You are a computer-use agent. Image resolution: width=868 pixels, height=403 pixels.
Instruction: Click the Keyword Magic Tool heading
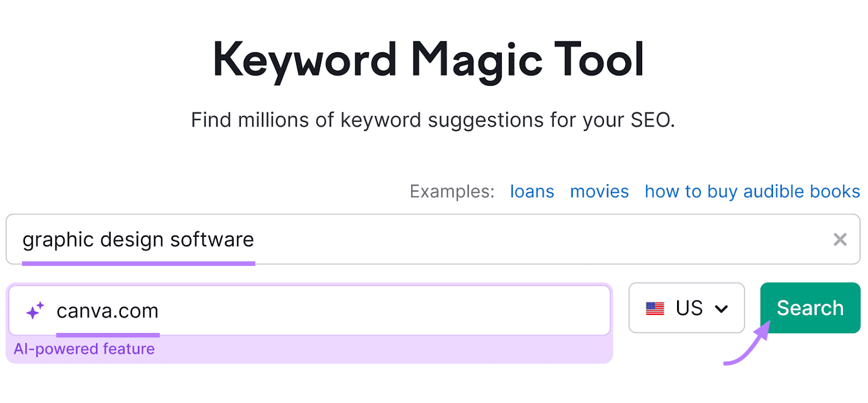tap(429, 60)
